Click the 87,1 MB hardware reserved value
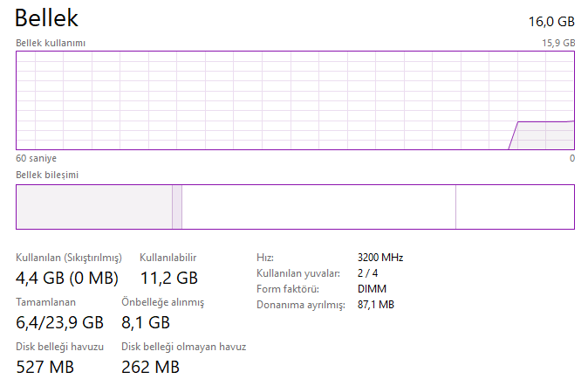 (376, 305)
